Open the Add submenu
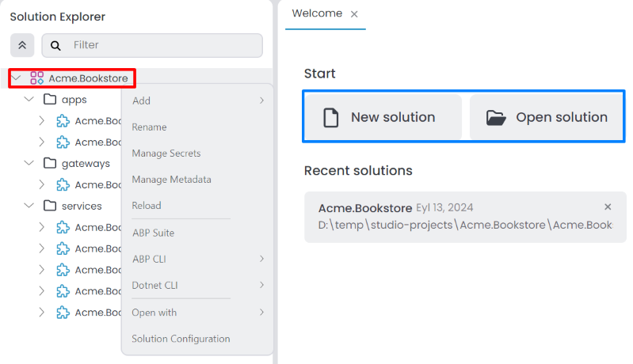 click(197, 100)
